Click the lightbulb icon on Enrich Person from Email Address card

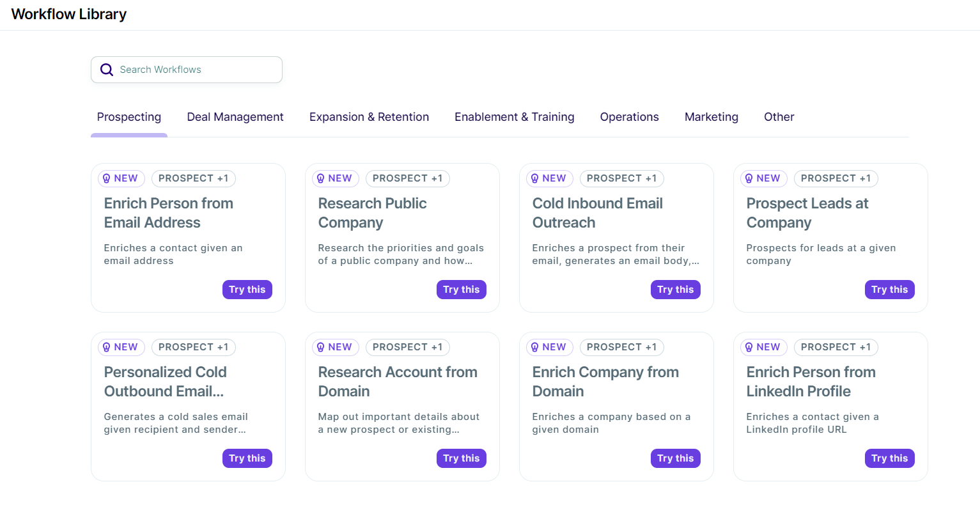point(107,178)
